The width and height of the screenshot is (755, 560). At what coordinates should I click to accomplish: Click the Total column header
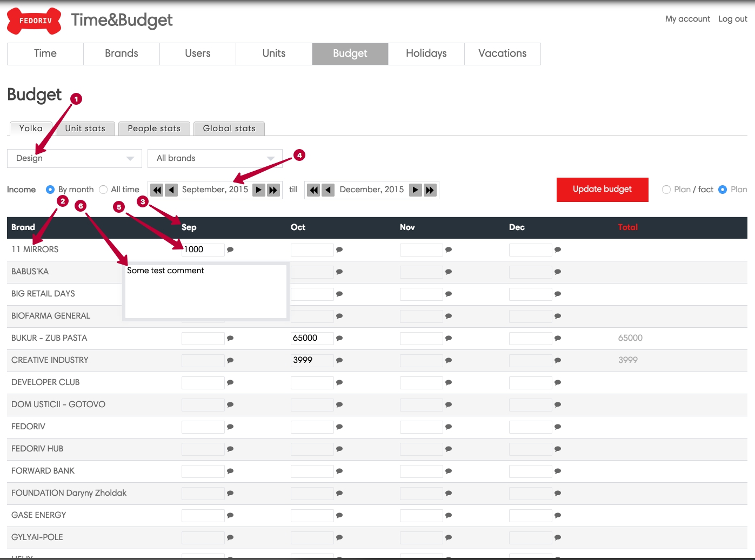point(628,227)
